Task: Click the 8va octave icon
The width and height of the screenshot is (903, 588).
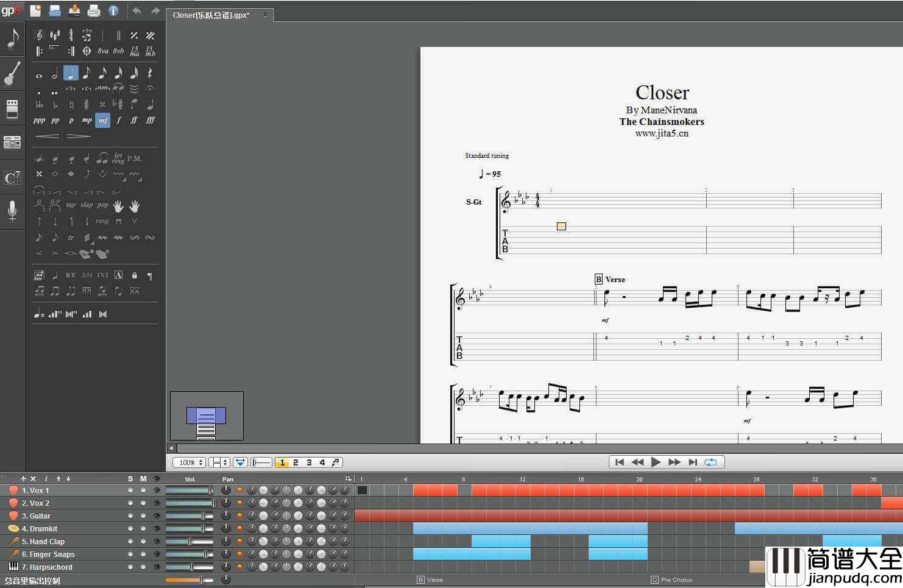Action: [x=103, y=51]
